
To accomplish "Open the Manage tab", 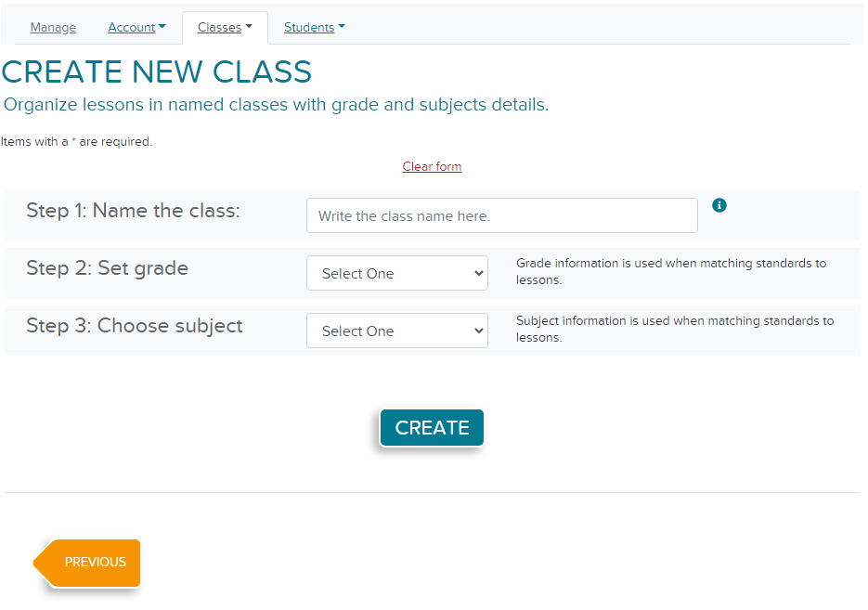I will pyautogui.click(x=53, y=27).
